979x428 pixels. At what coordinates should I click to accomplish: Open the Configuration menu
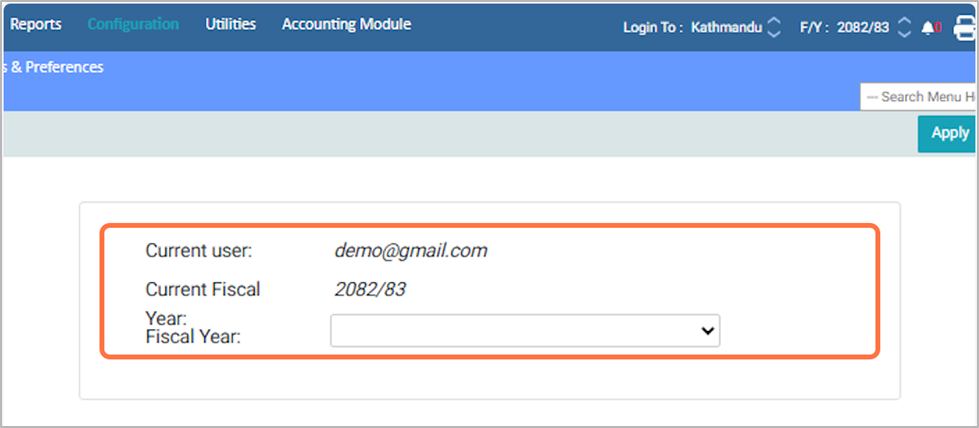coord(133,24)
